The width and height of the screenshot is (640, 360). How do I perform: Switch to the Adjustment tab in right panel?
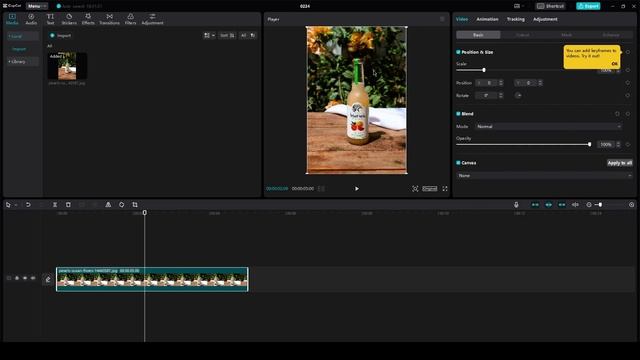[545, 19]
